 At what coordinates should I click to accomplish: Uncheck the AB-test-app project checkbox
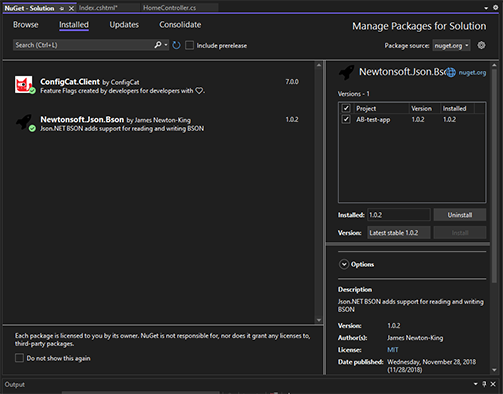point(346,119)
